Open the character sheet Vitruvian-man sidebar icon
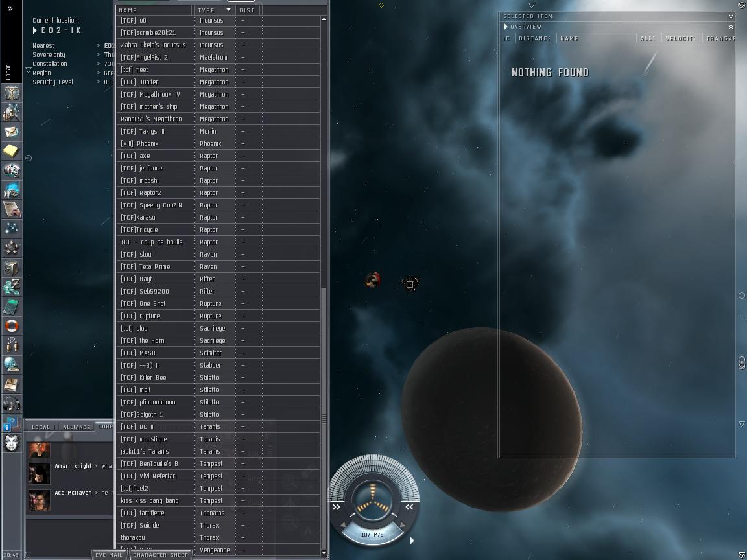747x560 pixels. 12,93
